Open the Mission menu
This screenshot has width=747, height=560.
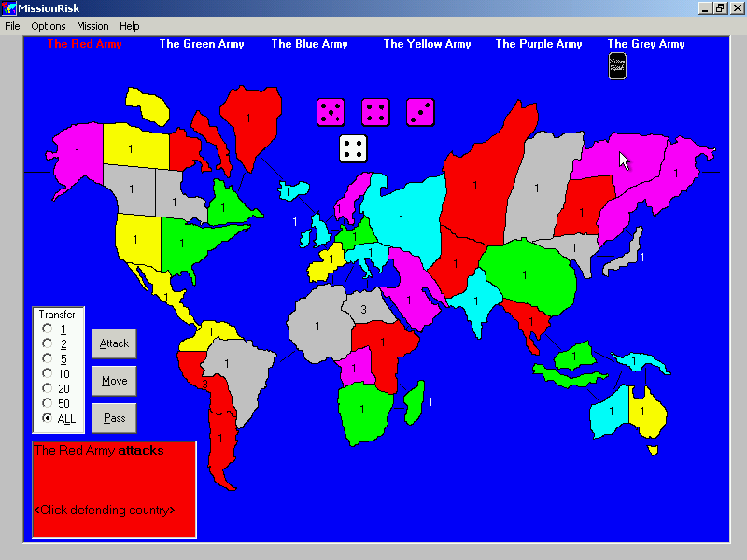click(92, 26)
